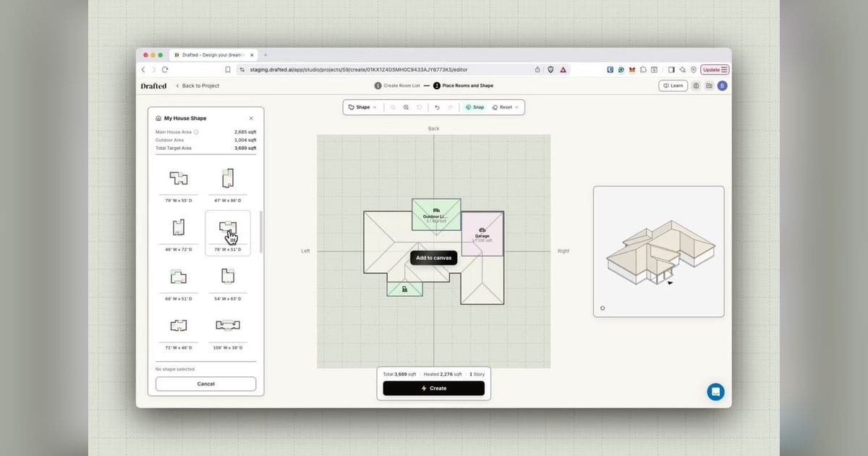The image size is (868, 456).
Task: Toggle the browser sidebar panel icon
Action: click(x=671, y=69)
